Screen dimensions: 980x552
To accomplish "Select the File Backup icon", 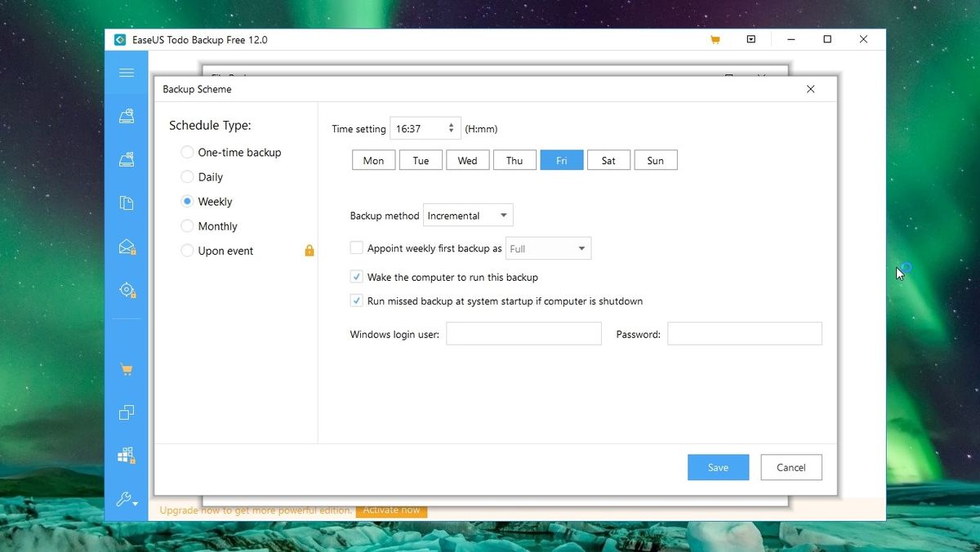I will 127,203.
